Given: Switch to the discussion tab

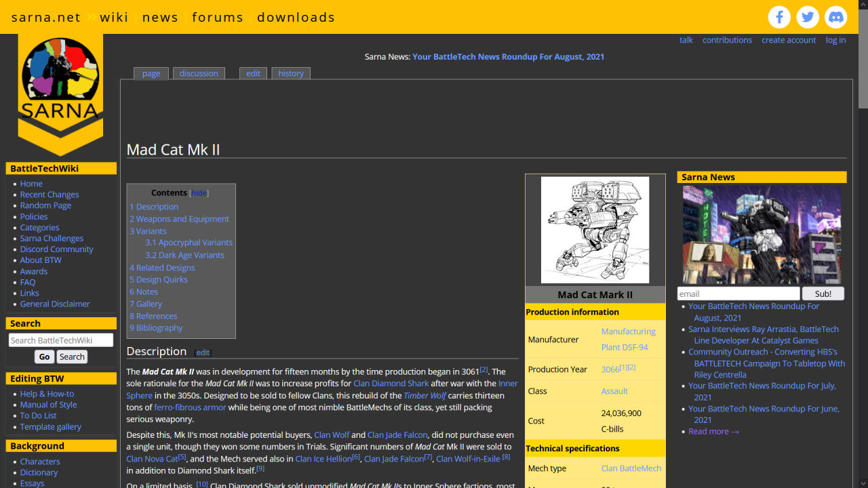Looking at the screenshot, I should 199,73.
